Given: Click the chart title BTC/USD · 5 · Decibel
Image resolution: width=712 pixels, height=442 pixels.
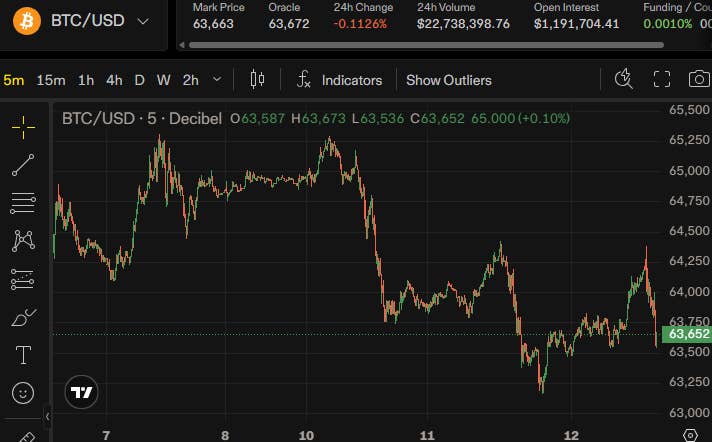Looking at the screenshot, I should (142, 119).
